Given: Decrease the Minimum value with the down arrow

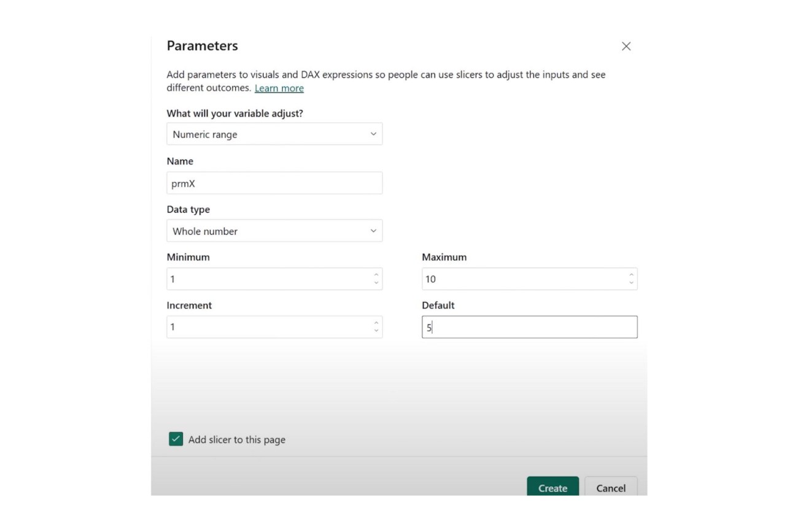Looking at the screenshot, I should tap(376, 283).
